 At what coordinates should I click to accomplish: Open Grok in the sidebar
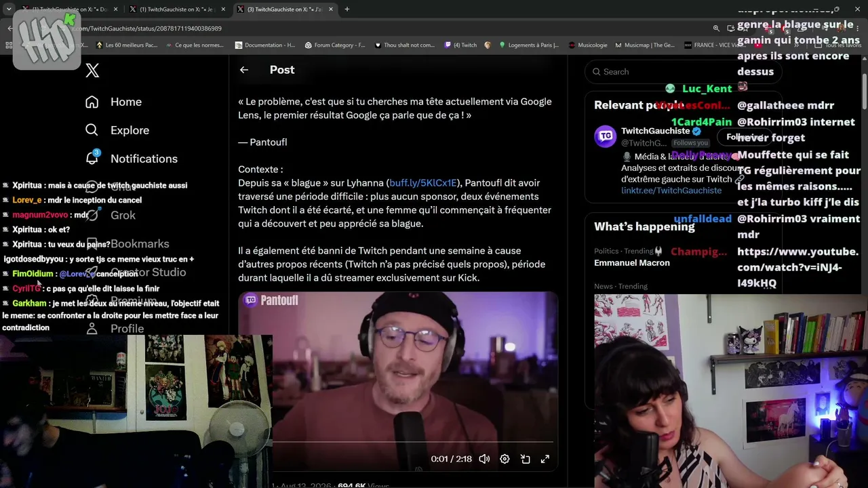pyautogui.click(x=123, y=216)
